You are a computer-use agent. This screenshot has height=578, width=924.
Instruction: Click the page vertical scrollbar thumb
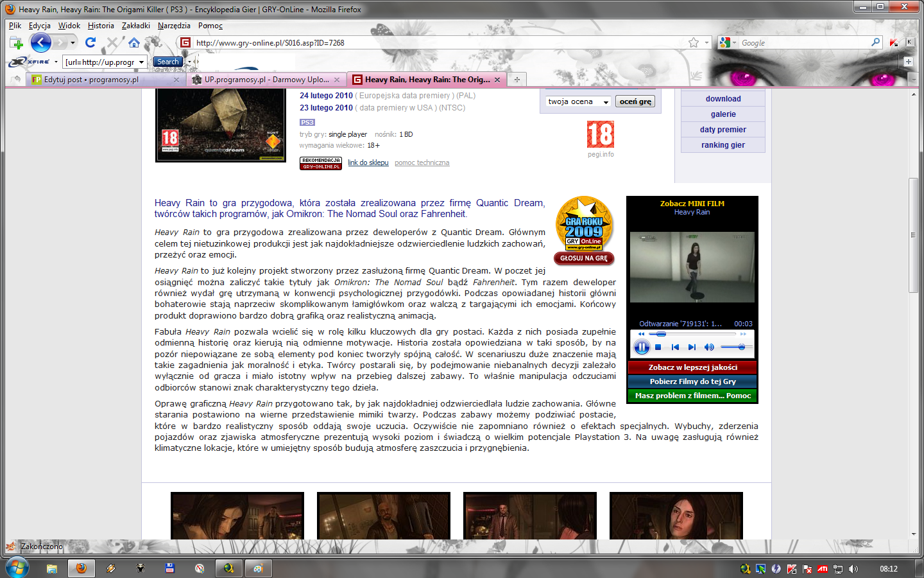pos(913,234)
